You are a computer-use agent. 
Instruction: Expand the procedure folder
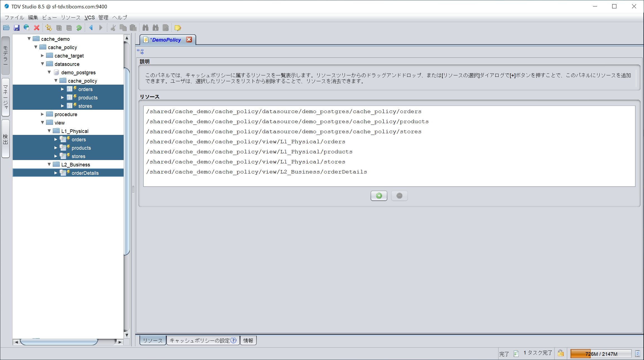[42, 114]
